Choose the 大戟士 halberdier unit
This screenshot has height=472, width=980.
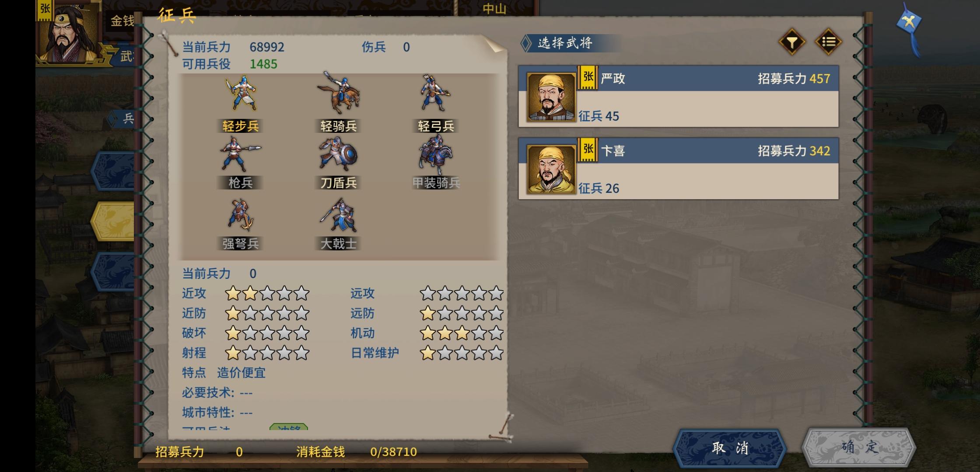[338, 224]
